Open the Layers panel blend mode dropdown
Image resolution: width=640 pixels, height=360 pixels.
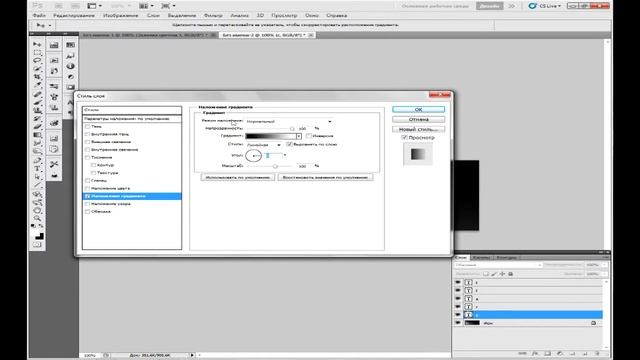498,265
